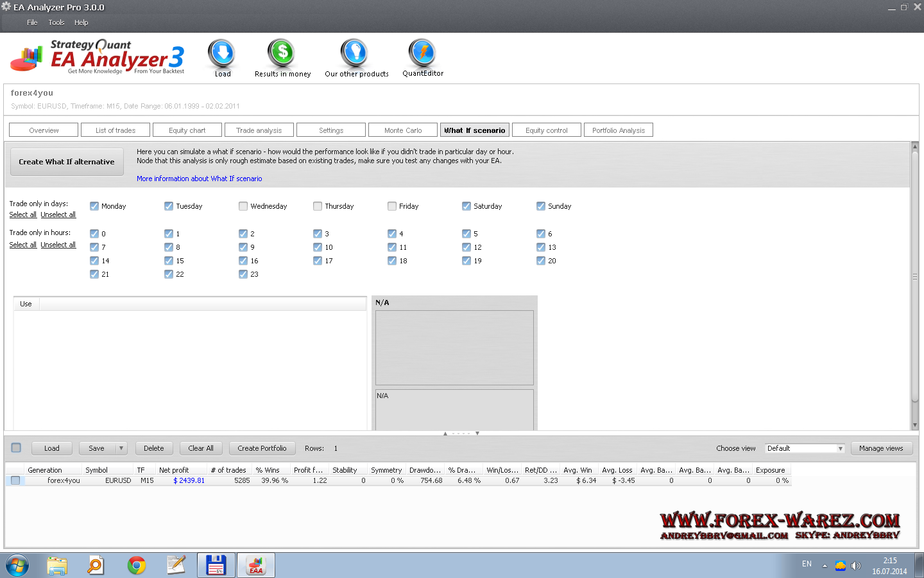Switch to the Monte Carlo tab
The image size is (924, 578).
(x=403, y=130)
